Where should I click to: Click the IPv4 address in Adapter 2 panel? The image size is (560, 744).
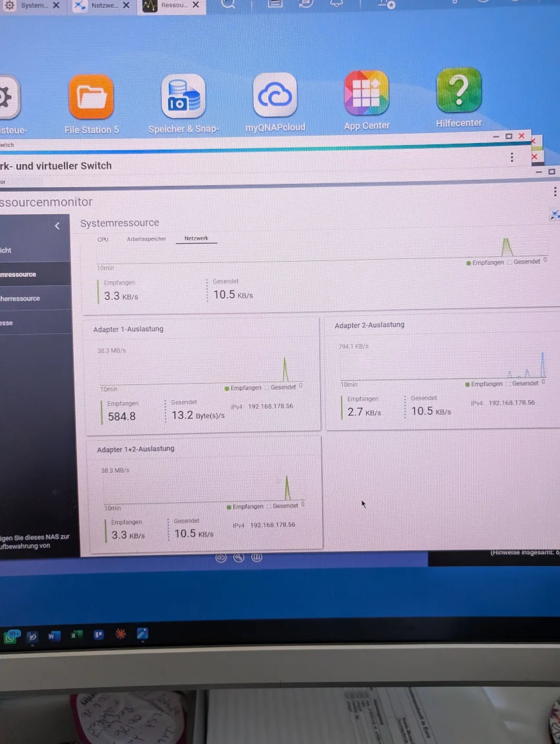coord(511,403)
